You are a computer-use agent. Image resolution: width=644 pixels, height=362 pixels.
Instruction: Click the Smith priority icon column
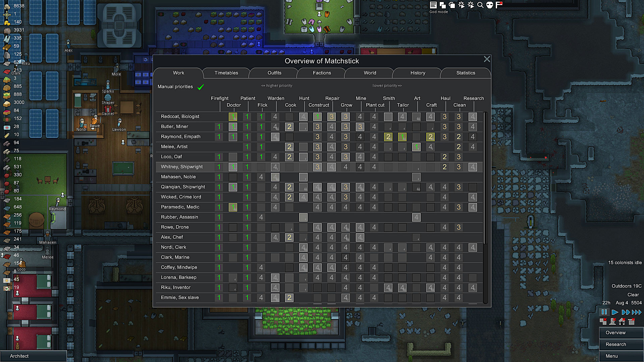point(388,98)
